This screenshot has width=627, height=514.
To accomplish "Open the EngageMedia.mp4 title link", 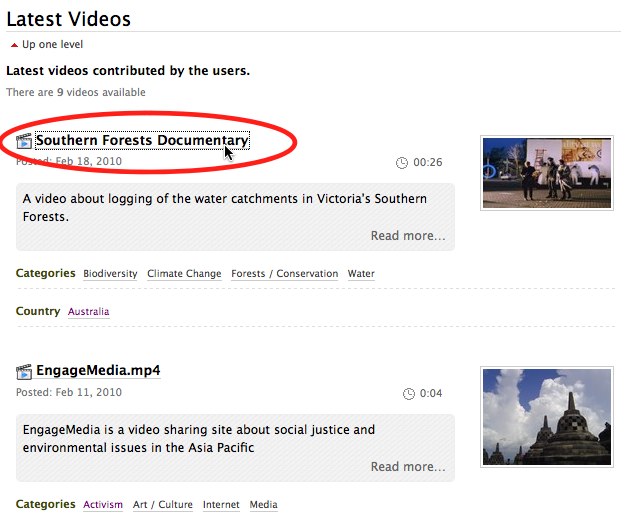I will coord(98,371).
